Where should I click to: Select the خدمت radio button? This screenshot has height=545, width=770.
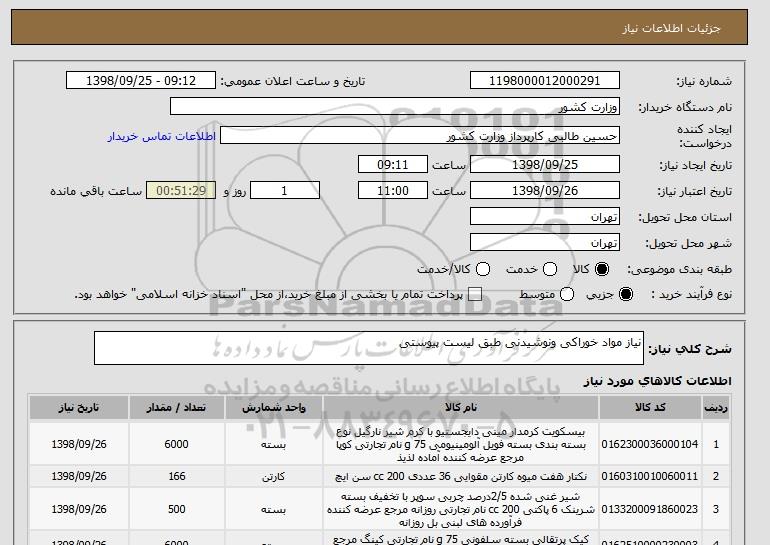click(550, 269)
